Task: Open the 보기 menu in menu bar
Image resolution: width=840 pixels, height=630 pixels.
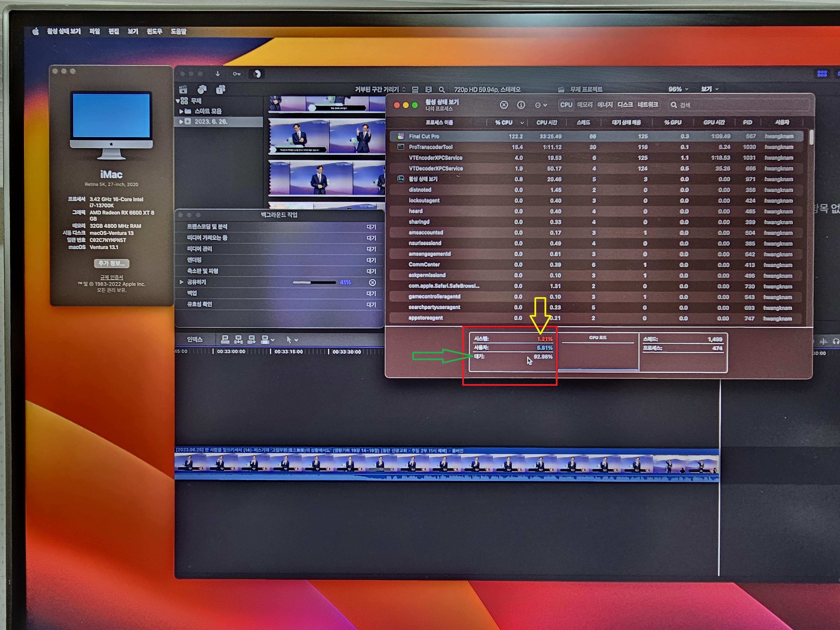Action: (x=133, y=31)
